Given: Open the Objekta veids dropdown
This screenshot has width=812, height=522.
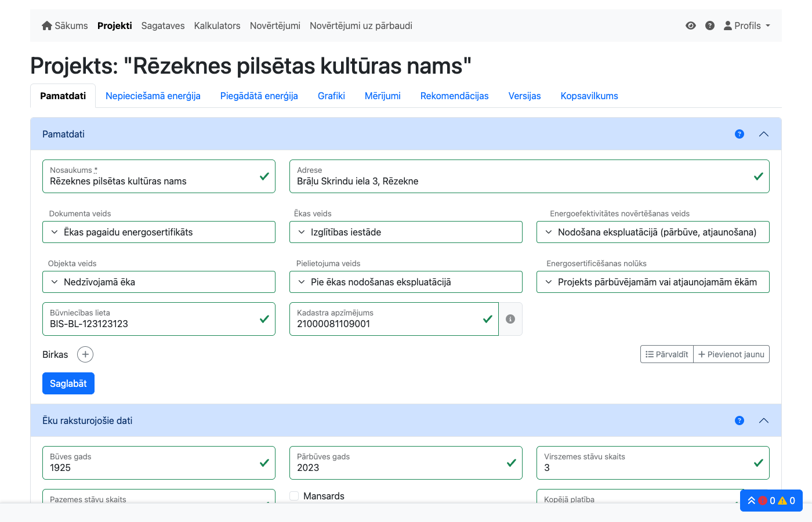Looking at the screenshot, I should [x=159, y=282].
